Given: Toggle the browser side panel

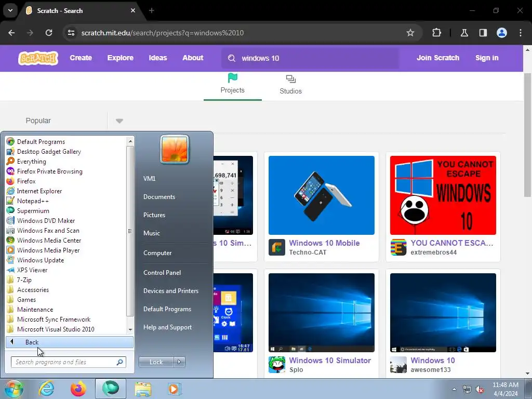Looking at the screenshot, I should coord(483,33).
